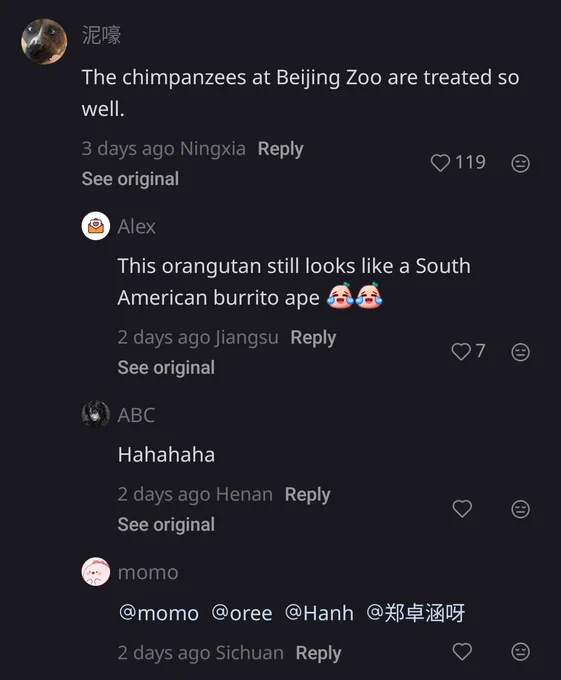This screenshot has width=561, height=680.
Task: Like the Beijing Zoo chimpanzees comment
Action: [440, 163]
